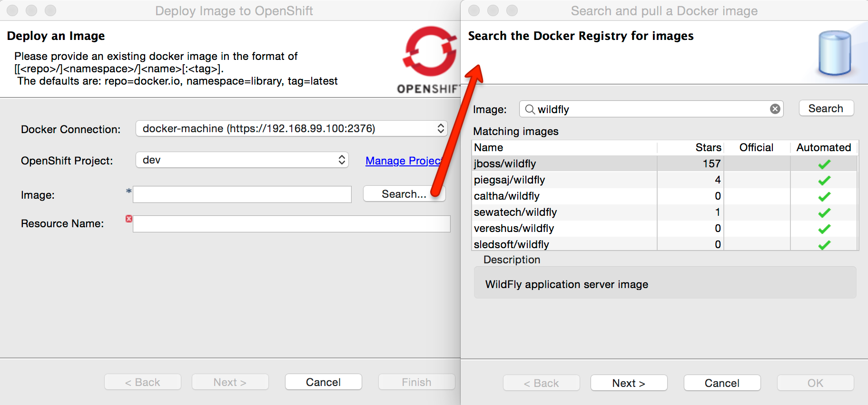Expand the OpenShift Project dropdown

pos(242,160)
